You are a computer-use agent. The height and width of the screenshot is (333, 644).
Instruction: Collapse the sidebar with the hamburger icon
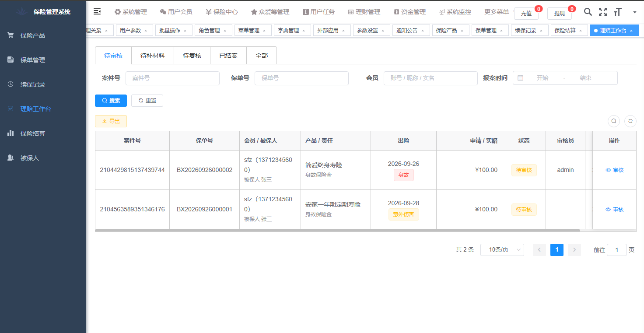(97, 12)
